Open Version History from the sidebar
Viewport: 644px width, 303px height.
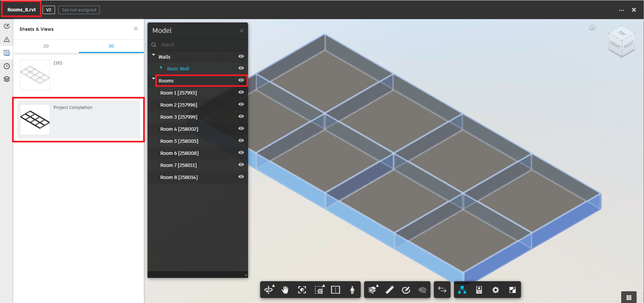point(6,66)
